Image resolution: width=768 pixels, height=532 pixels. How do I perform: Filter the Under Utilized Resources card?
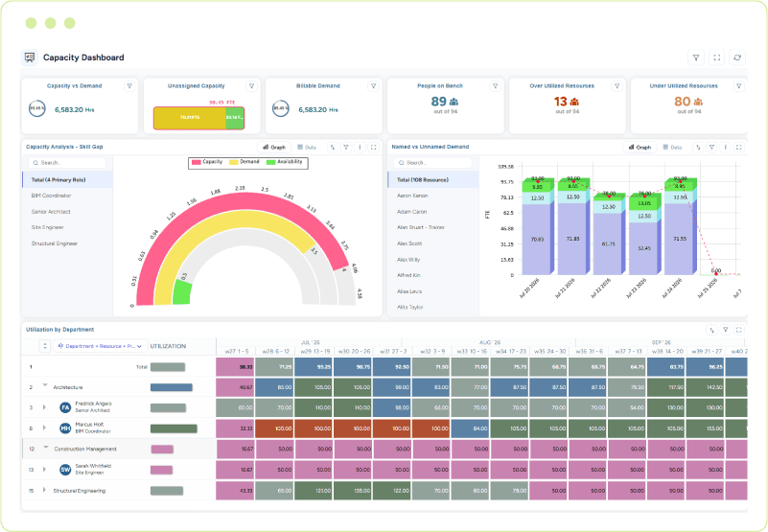coord(738,86)
